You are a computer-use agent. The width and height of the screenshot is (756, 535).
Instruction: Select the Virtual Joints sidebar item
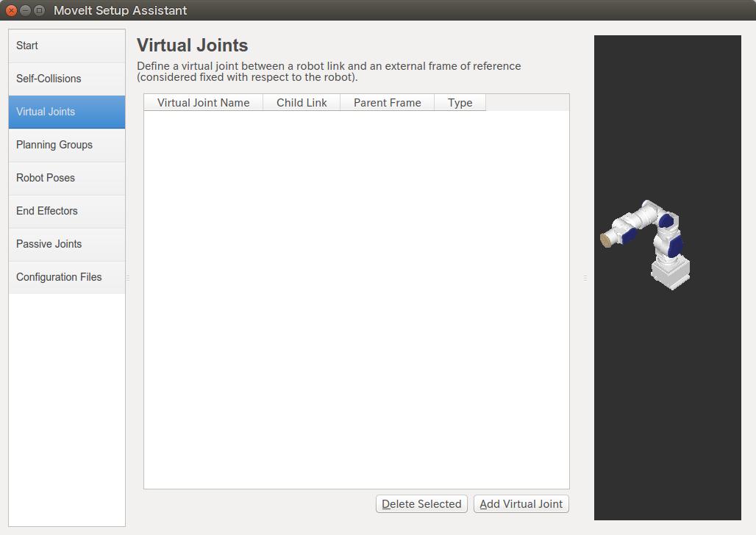click(x=66, y=112)
